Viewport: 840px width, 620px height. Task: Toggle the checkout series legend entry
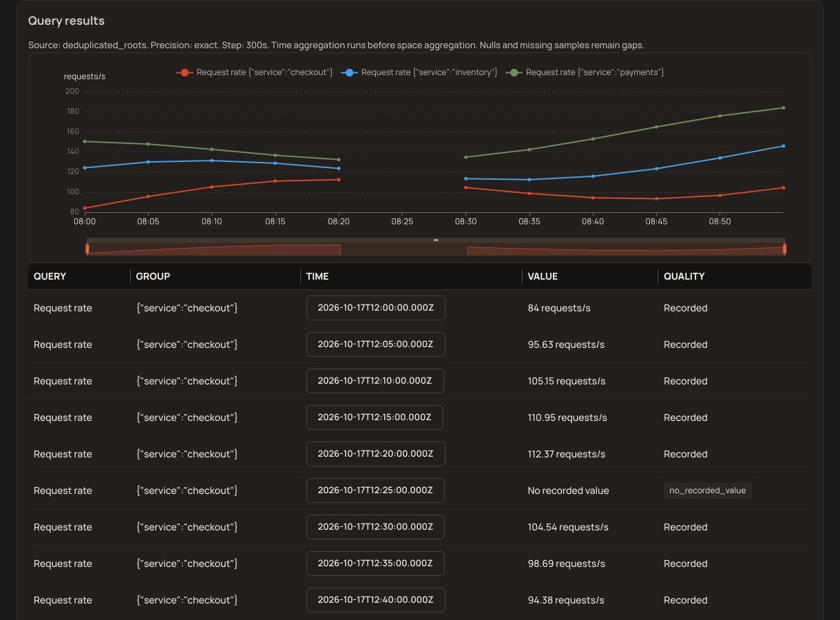click(255, 72)
